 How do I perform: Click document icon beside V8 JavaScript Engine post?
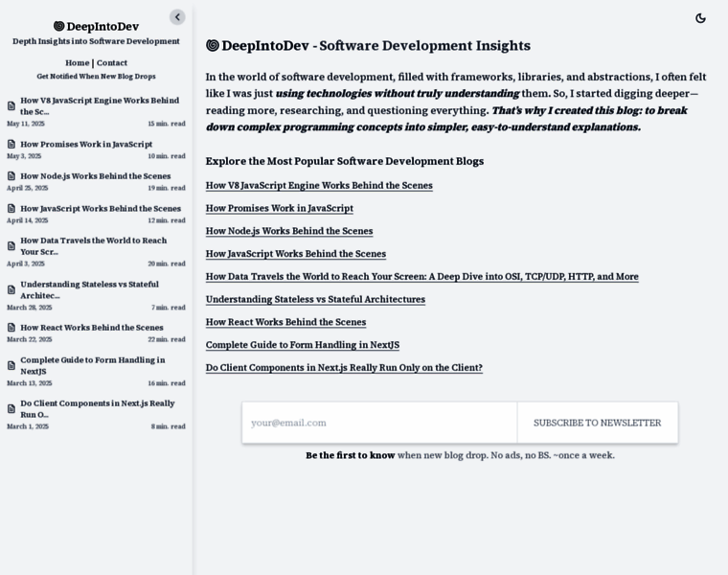[x=11, y=106]
